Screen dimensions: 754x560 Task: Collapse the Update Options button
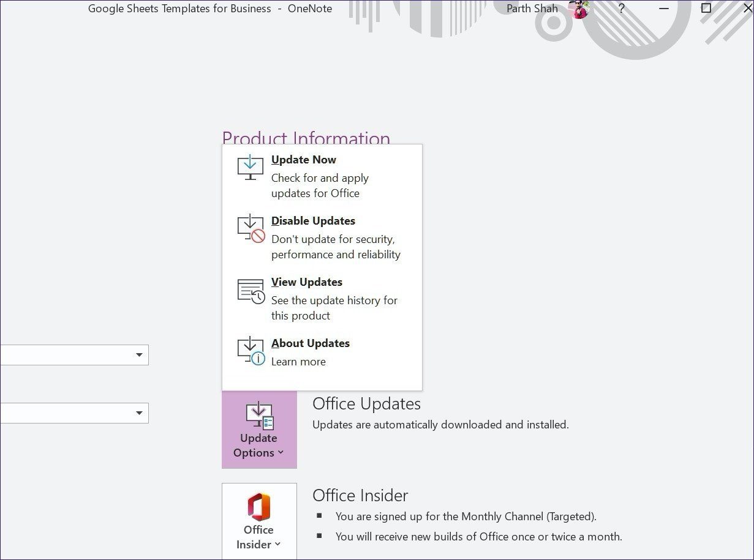pyautogui.click(x=259, y=430)
